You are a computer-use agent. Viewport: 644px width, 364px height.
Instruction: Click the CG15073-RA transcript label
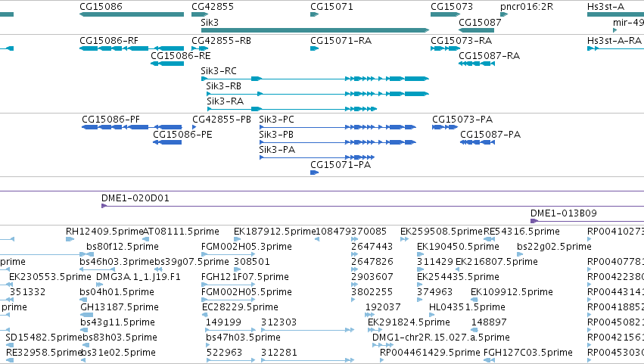(461, 41)
